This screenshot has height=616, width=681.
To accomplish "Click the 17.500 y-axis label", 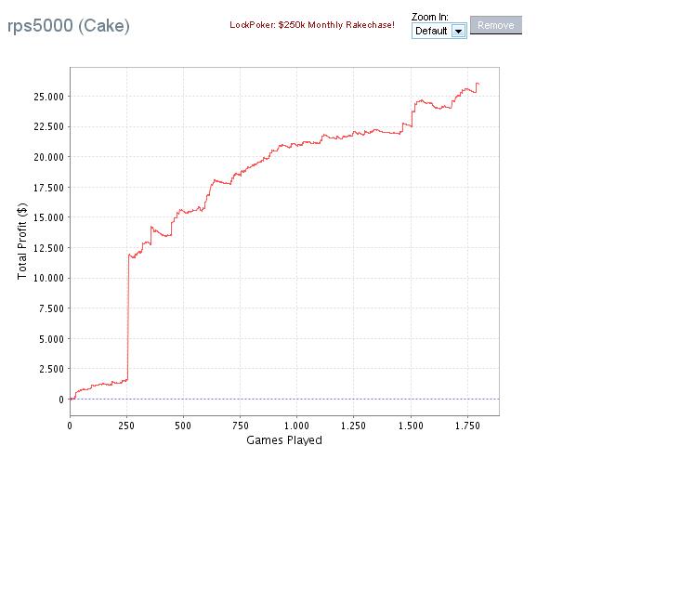I will coord(48,188).
